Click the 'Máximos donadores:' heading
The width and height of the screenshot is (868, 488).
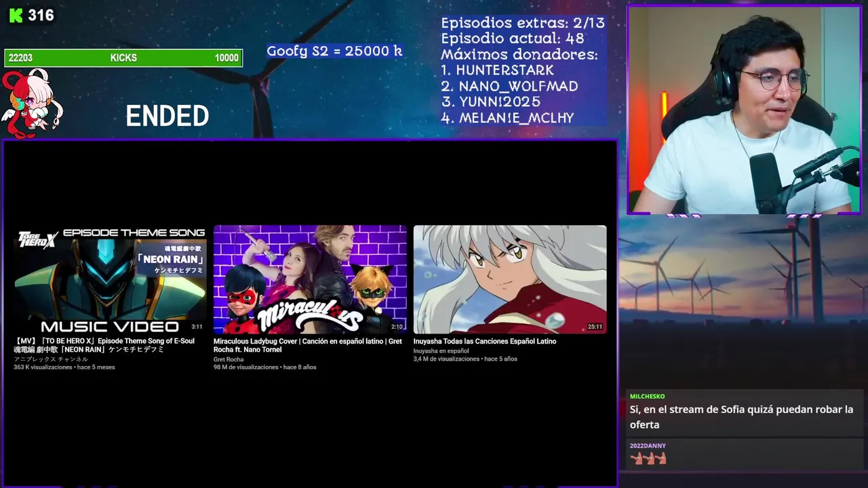click(519, 54)
